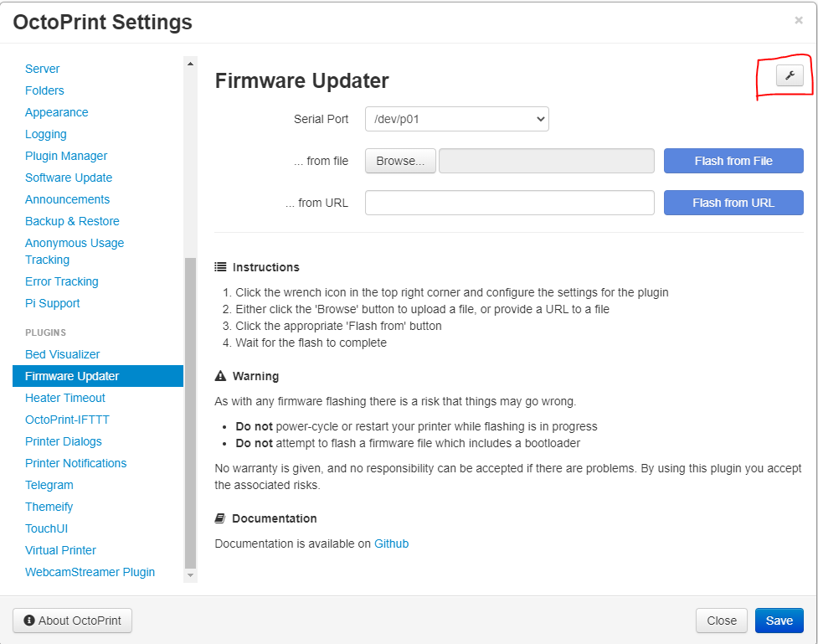Screen dimensions: 818x644
Task: Click the from file name field
Action: point(547,161)
